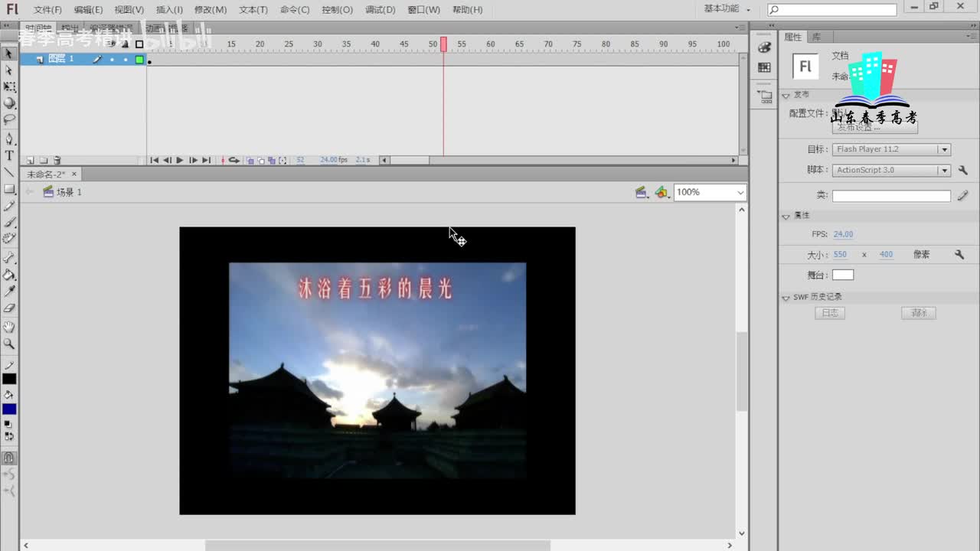Click the pencil icon next to class field
The height and width of the screenshot is (551, 980).
coord(963,196)
